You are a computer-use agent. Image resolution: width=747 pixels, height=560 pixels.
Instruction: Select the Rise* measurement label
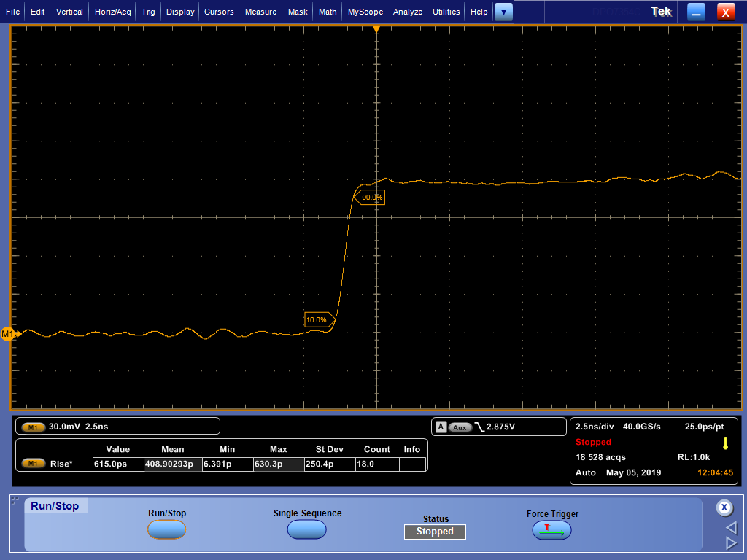coord(61,464)
